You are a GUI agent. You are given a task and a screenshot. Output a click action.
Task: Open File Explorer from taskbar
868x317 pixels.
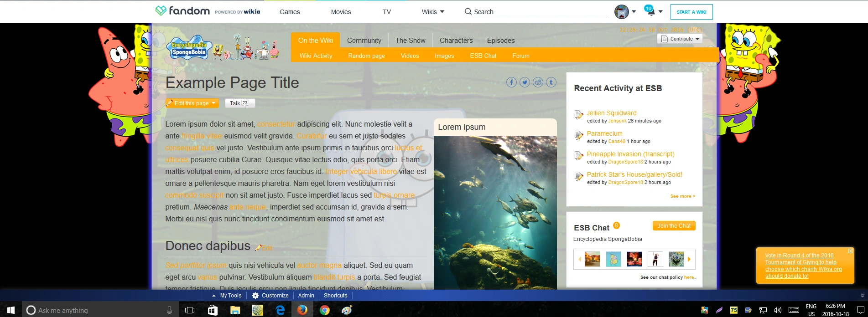235,310
